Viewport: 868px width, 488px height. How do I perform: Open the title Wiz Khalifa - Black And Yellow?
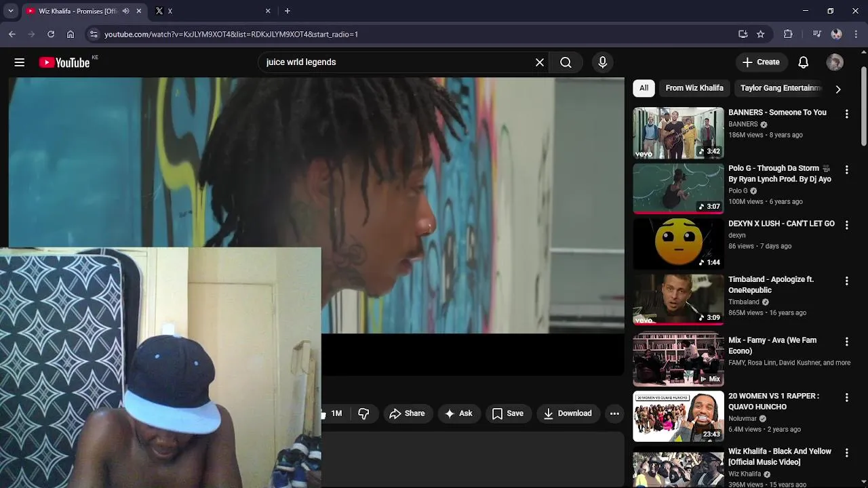(x=780, y=457)
